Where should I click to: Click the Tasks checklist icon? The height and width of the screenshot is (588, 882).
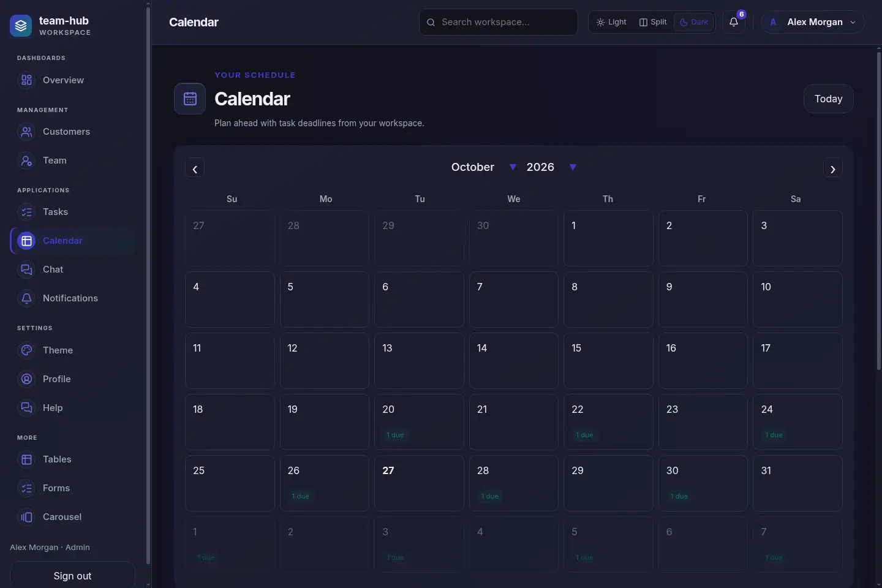tap(26, 212)
